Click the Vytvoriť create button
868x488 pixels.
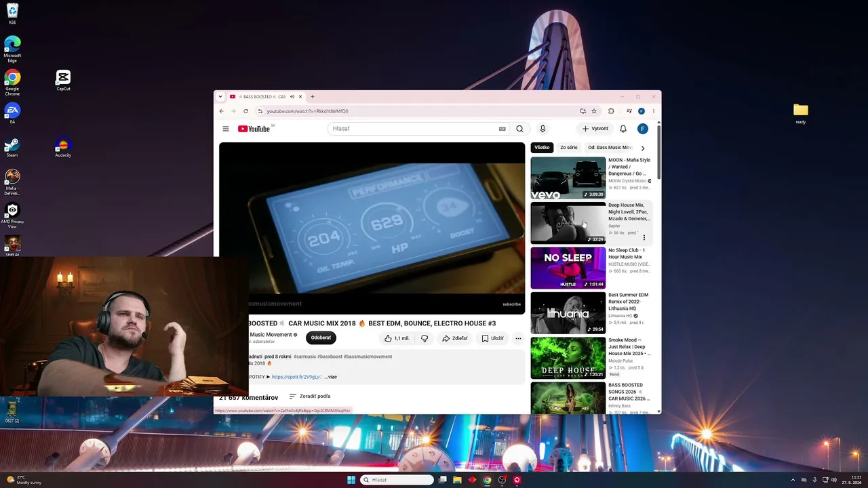pyautogui.click(x=595, y=129)
